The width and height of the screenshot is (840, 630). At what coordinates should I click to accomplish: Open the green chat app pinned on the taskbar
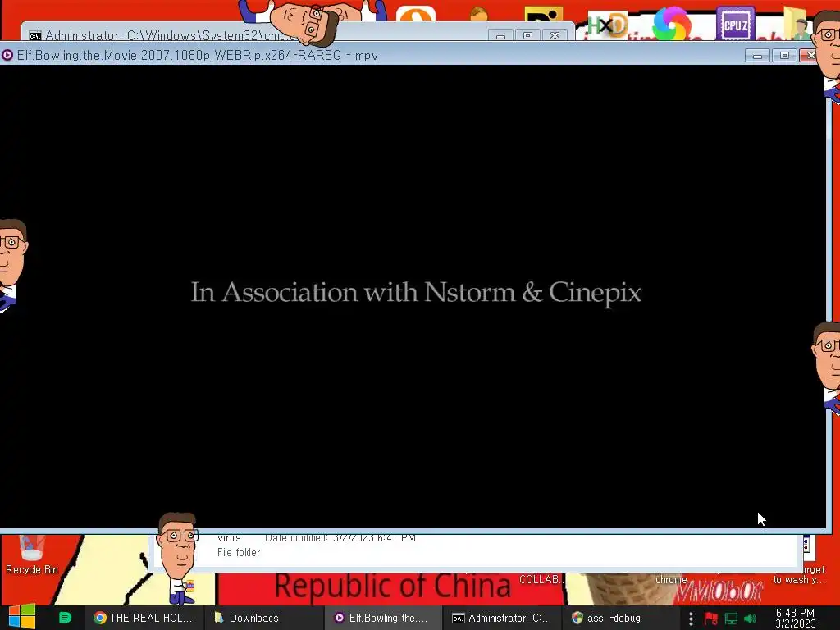(x=65, y=618)
